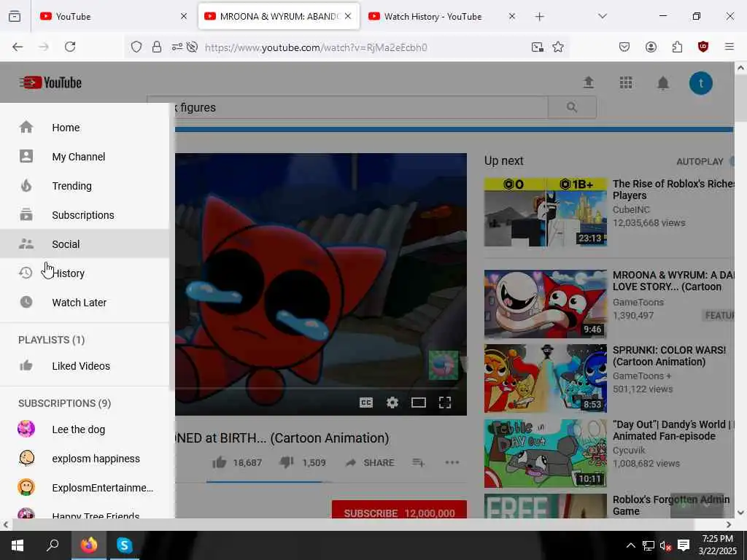Go back to the previous page
This screenshot has height=560, width=747.
tap(18, 47)
